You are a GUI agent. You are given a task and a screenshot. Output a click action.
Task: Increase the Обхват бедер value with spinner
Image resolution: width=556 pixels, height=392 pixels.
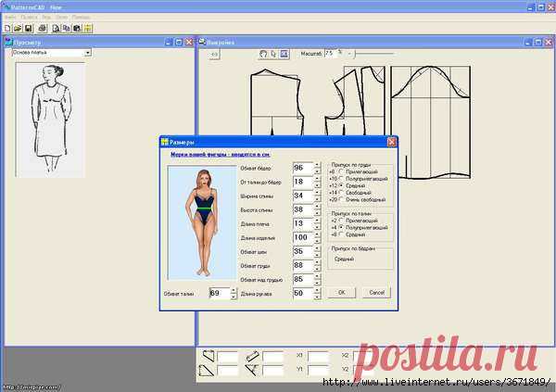click(x=316, y=165)
